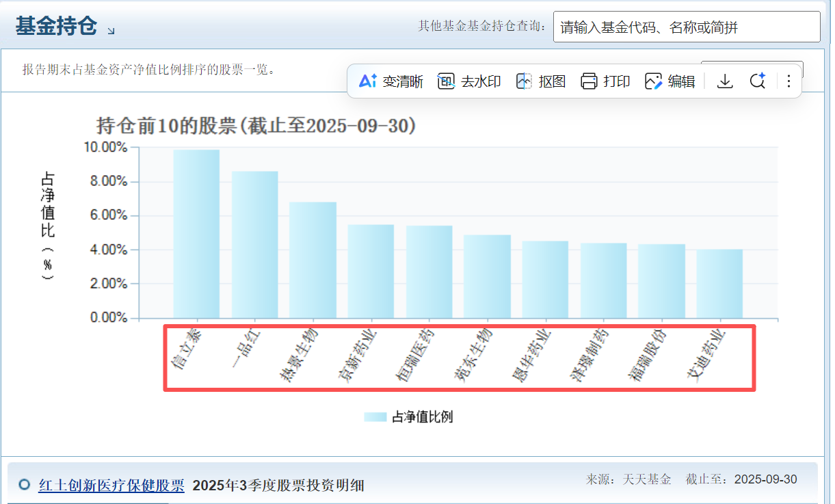Viewport: 835px width, 504px height.
Task: Choose the 抠图 cutout tool
Action: [541, 81]
